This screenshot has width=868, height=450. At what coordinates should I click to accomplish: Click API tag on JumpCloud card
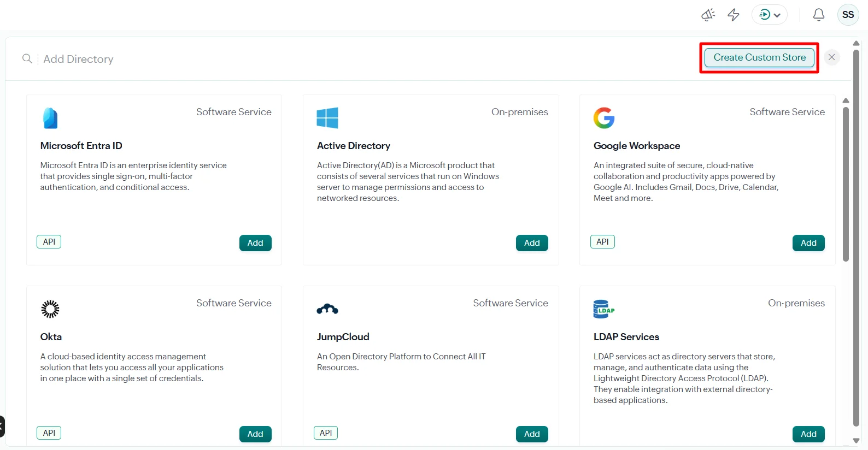click(x=326, y=433)
